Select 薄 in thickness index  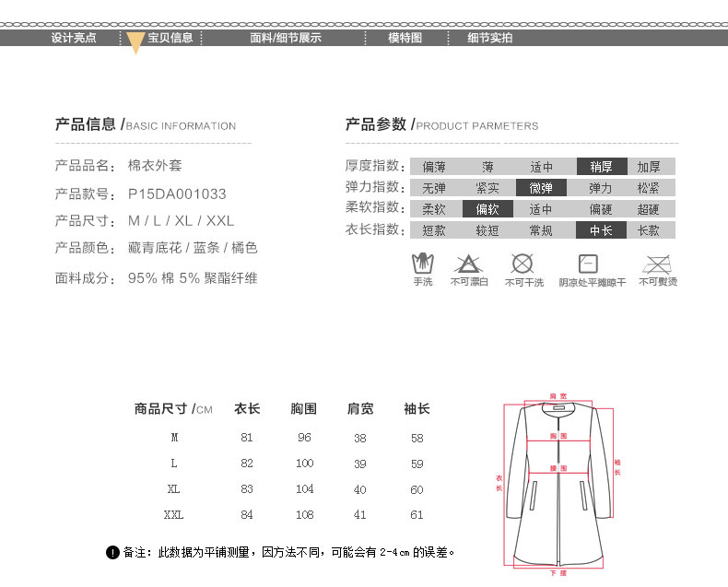click(487, 166)
